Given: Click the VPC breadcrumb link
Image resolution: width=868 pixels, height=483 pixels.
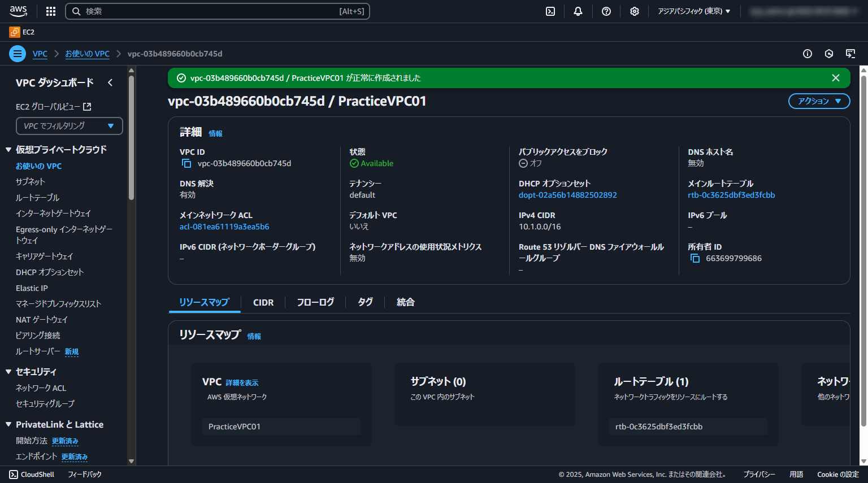Looking at the screenshot, I should click(x=40, y=54).
